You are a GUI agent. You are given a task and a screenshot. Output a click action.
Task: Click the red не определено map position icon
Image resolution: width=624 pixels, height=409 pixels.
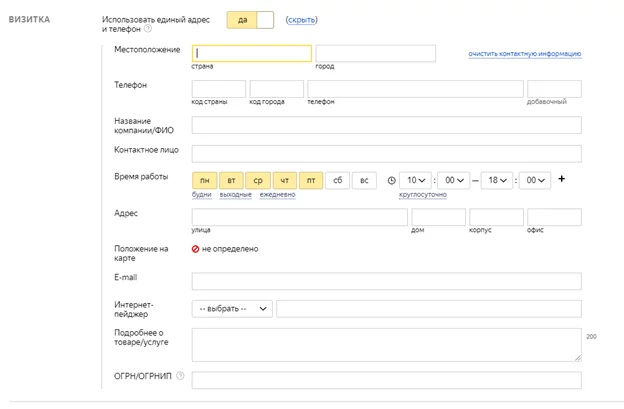pyautogui.click(x=195, y=249)
